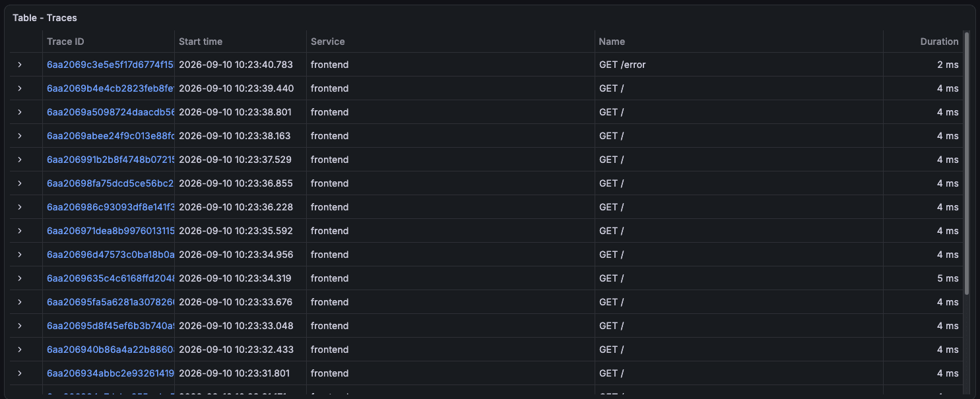
Task: Click the table's vertical scrollbar thumb
Action: [x=967, y=163]
